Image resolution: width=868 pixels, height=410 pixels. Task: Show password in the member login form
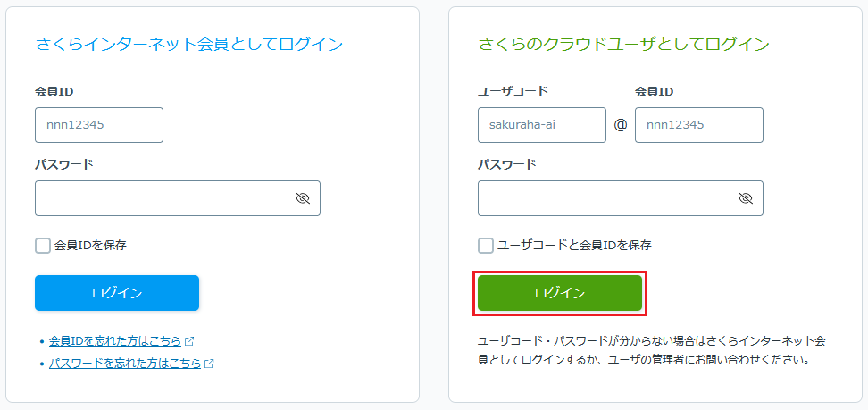tap(302, 198)
